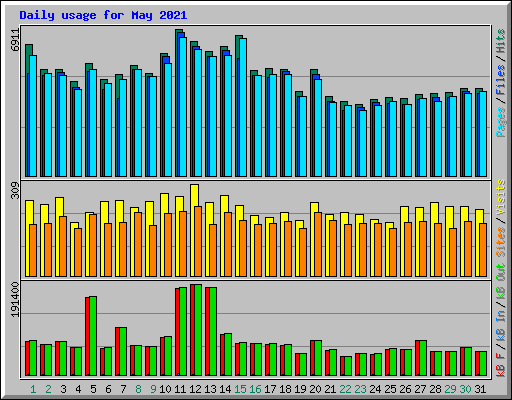Image resolution: width=512 pixels, height=400 pixels.
Task: Select day label '15' on the x-axis
Action: (240, 389)
